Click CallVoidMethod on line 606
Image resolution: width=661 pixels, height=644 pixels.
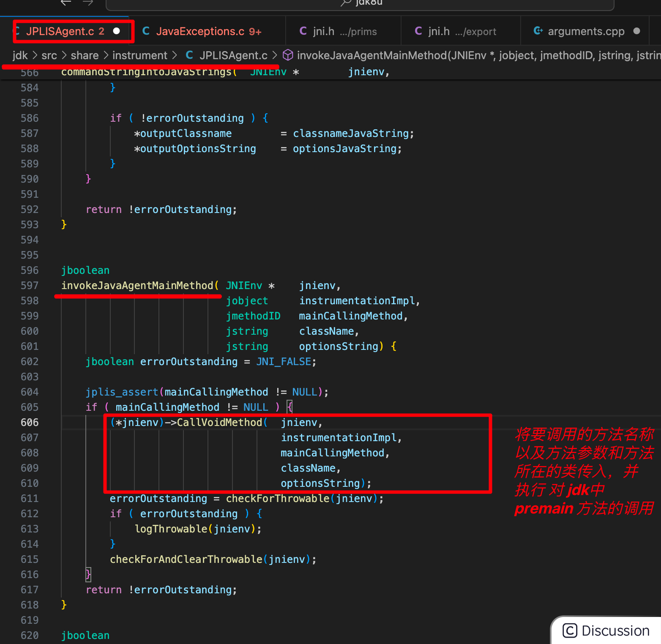point(219,422)
